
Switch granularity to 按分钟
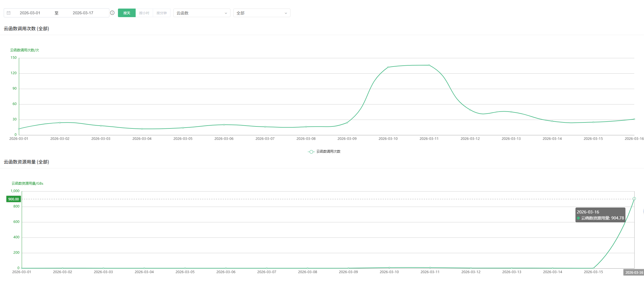coord(162,13)
